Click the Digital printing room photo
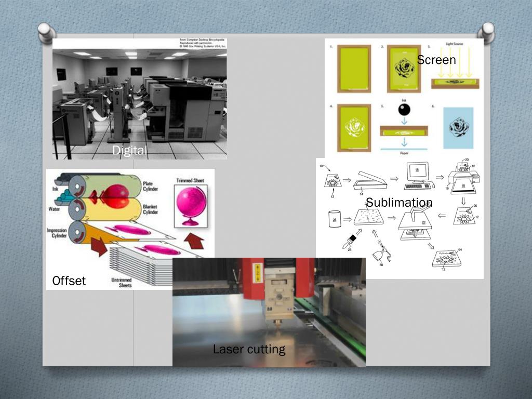The height and width of the screenshot is (399, 532). [x=139, y=99]
